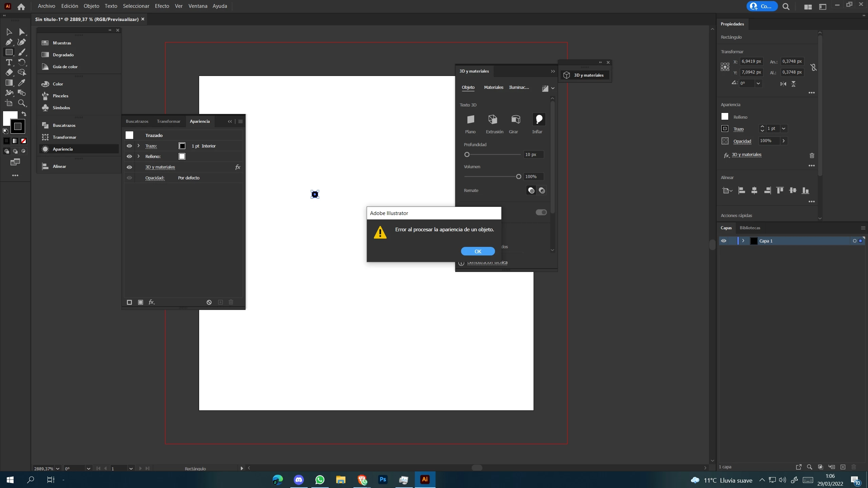
Task: Click the Girar 3D type icon
Action: [516, 119]
